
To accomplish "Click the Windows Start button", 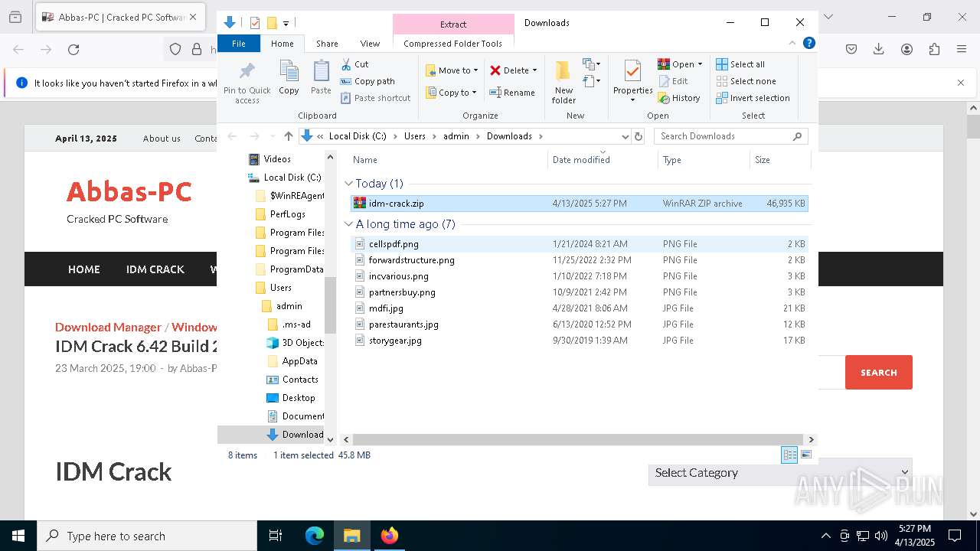I will pyautogui.click(x=18, y=536).
